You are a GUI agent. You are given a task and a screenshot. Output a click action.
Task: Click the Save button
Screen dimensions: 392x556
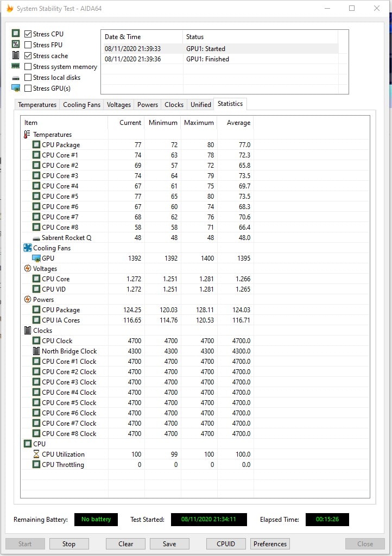click(169, 544)
